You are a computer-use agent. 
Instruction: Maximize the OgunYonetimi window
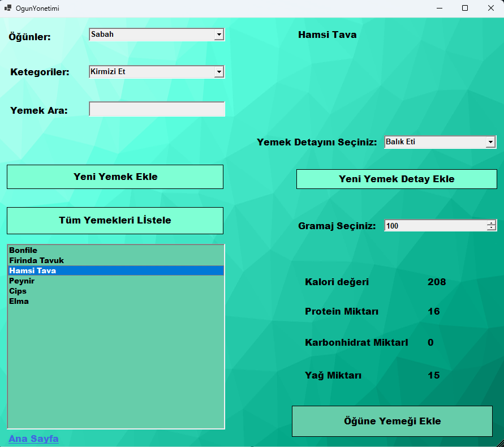(x=465, y=8)
